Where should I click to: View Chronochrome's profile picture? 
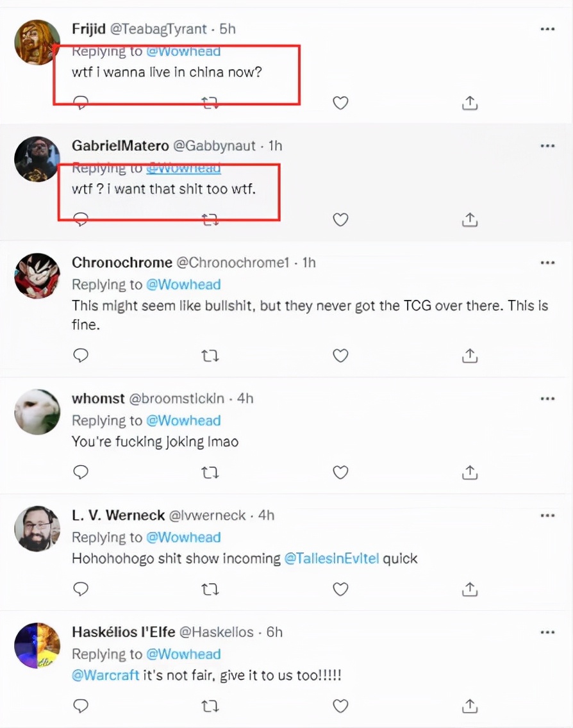[x=37, y=276]
